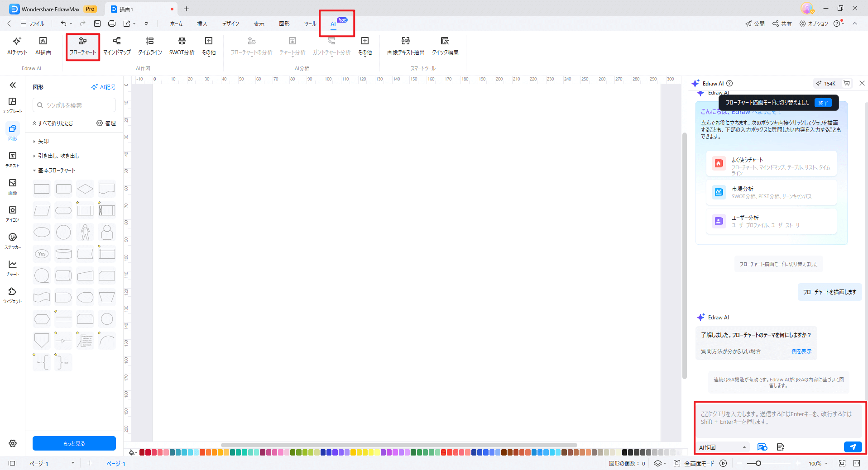Open the アイコン sidebar panel

coord(13,214)
